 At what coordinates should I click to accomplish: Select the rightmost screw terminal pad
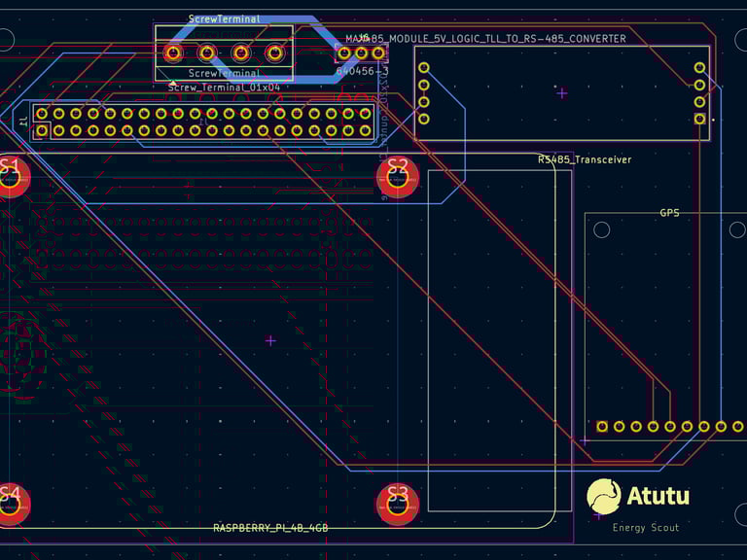[x=275, y=52]
